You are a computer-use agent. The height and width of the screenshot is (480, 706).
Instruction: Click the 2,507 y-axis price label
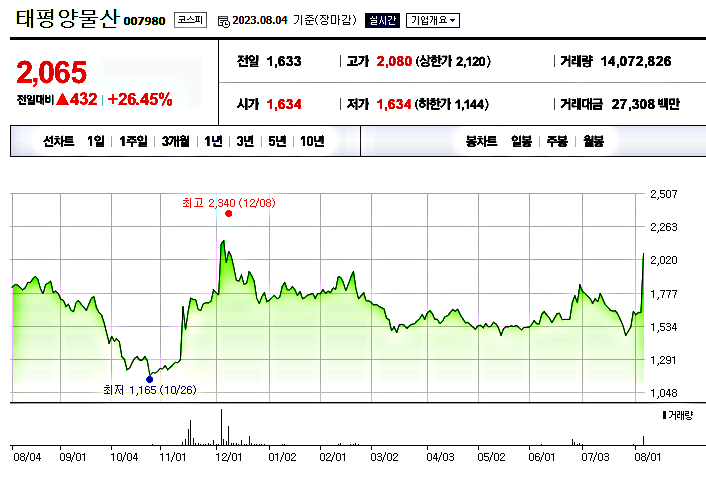[x=664, y=194]
